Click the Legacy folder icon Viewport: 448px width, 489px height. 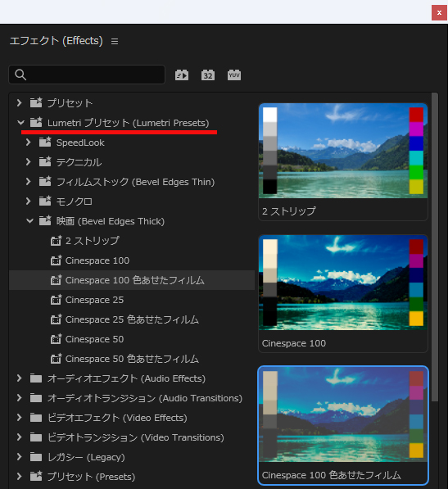[x=36, y=457]
